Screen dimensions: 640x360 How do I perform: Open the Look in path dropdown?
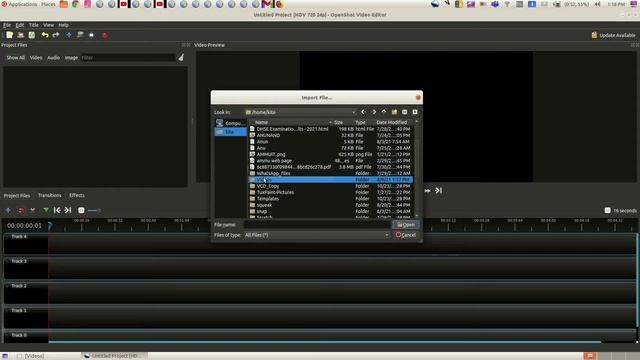(300, 112)
